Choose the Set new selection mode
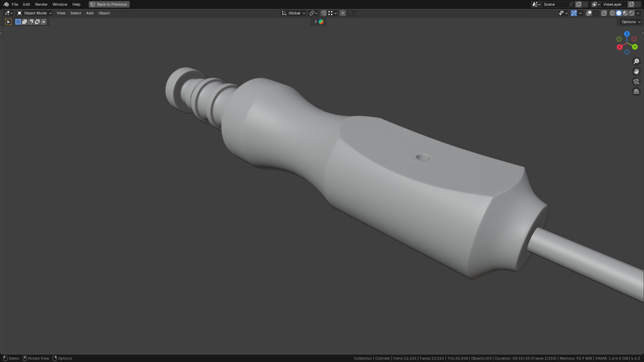Screen dimensions: 644x362 pyautogui.click(x=18, y=22)
